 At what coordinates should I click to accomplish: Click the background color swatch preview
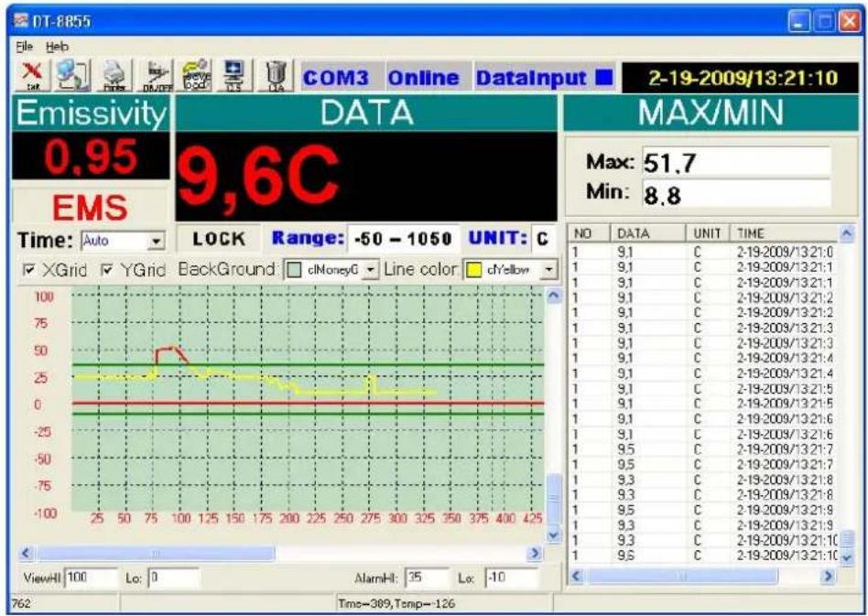(x=295, y=270)
